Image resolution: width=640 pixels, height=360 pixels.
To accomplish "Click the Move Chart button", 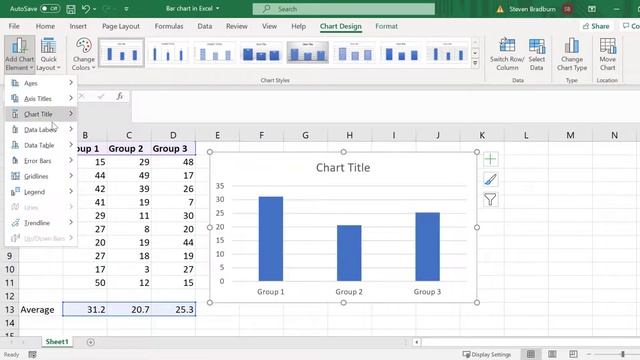I will pos(607,54).
